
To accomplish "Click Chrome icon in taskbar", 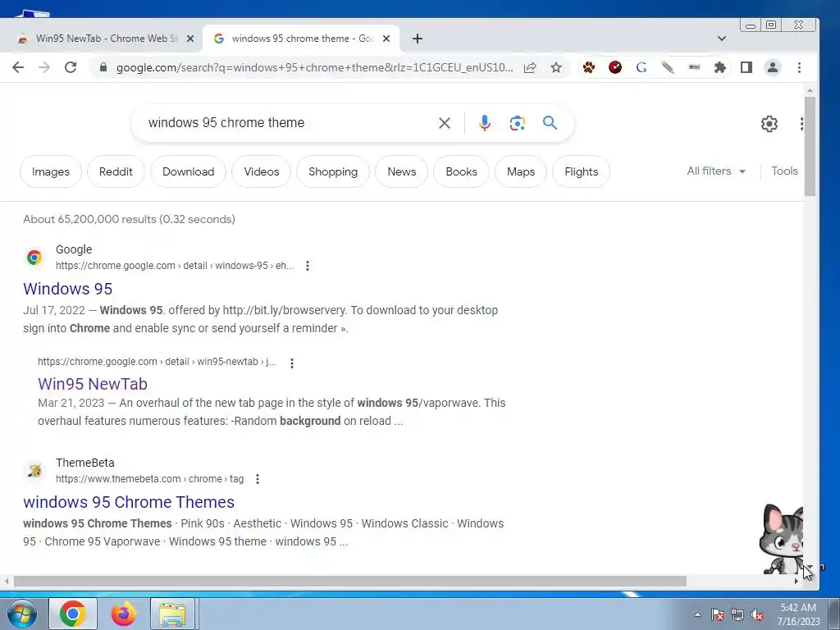I will pyautogui.click(x=73, y=614).
